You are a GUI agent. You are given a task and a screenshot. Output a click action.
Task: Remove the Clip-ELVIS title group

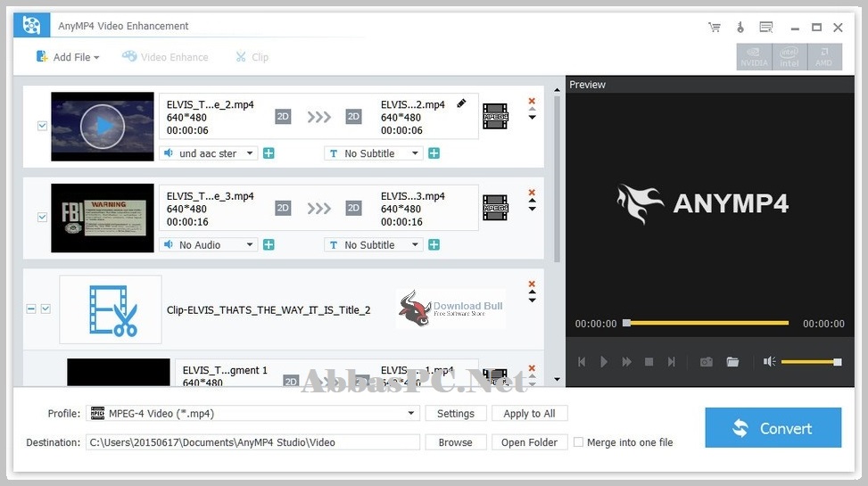(532, 284)
